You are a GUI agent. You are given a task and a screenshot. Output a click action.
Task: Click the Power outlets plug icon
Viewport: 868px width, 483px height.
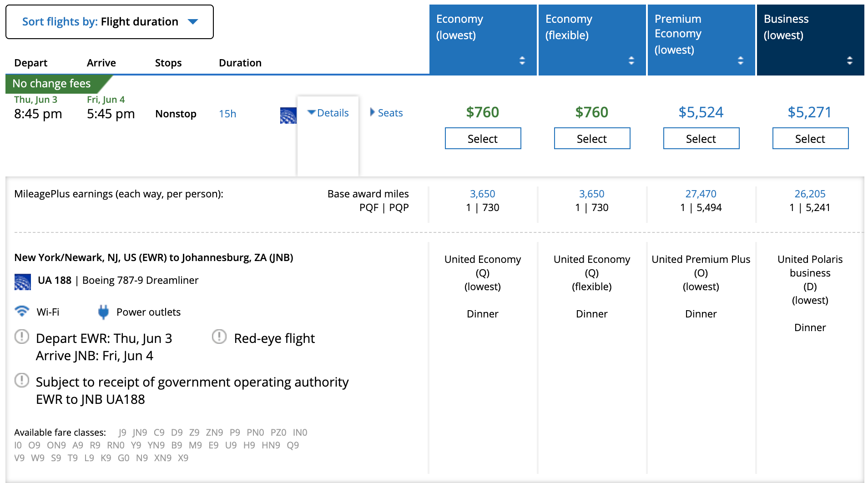103,312
